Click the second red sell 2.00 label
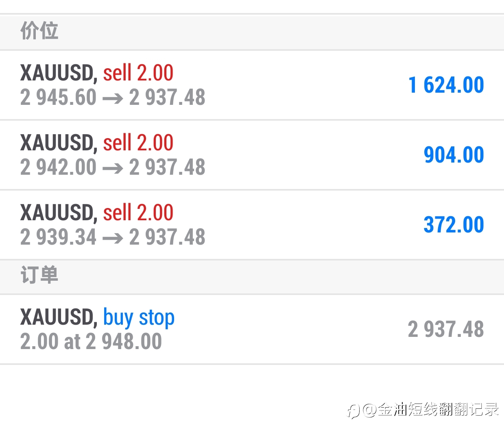 click(138, 143)
